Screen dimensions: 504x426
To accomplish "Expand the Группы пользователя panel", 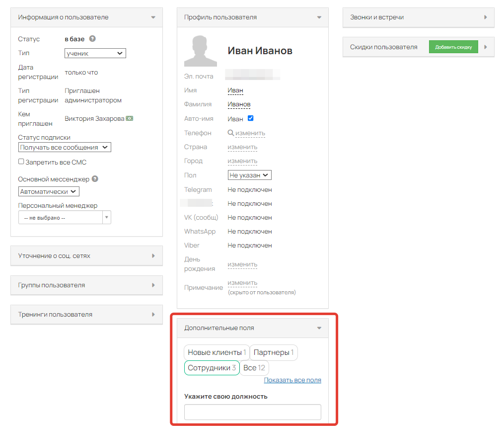I will pos(86,285).
